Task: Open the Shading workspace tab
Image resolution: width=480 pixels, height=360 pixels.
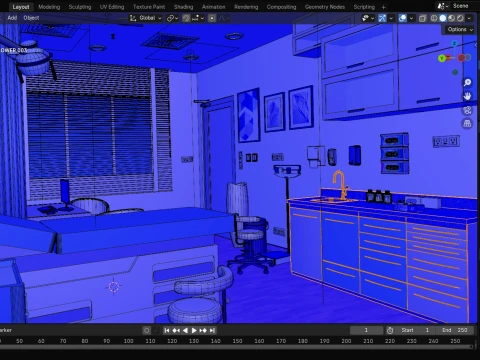Action: 183,7
